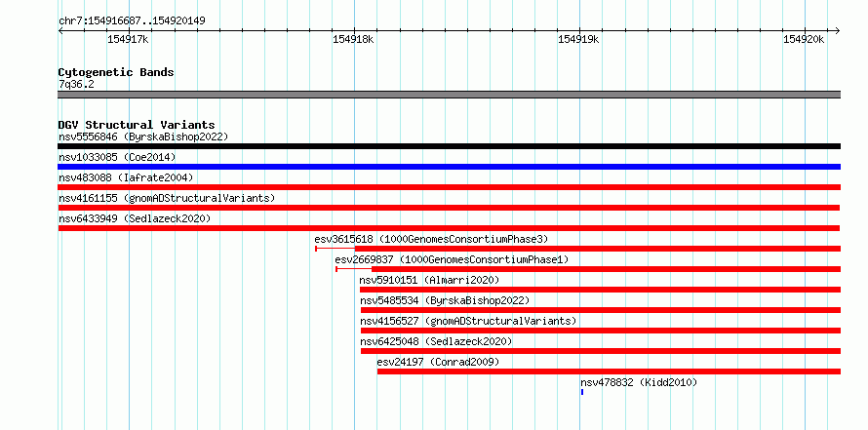The width and height of the screenshot is (868, 430).
Task: Click the 154919k ruler tick label
Action: [x=578, y=39]
